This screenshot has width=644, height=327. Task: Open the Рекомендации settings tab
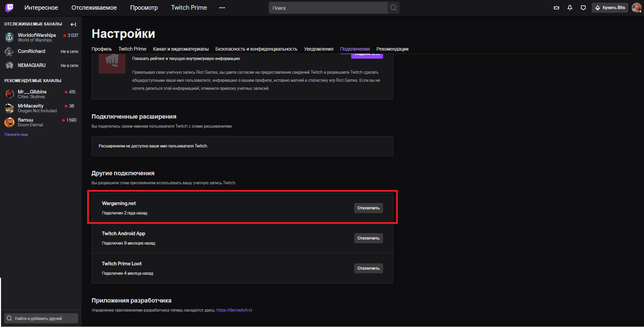pyautogui.click(x=392, y=49)
